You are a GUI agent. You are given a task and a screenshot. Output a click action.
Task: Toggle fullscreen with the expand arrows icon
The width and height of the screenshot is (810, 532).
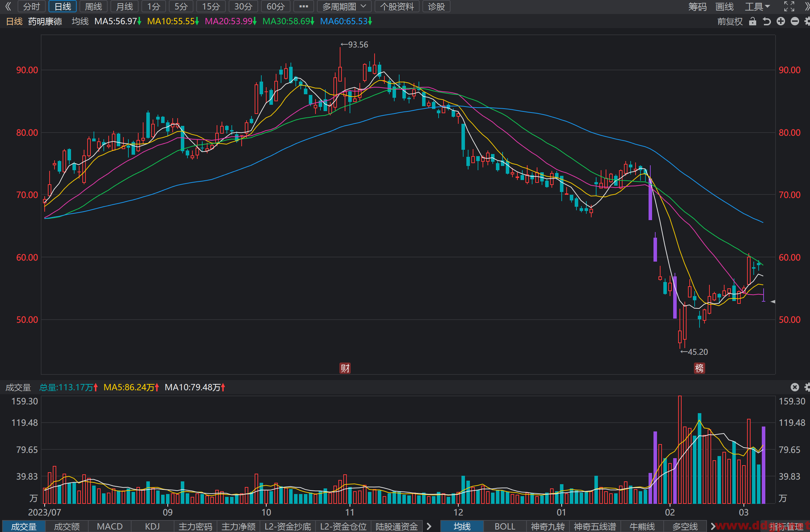pos(789,6)
